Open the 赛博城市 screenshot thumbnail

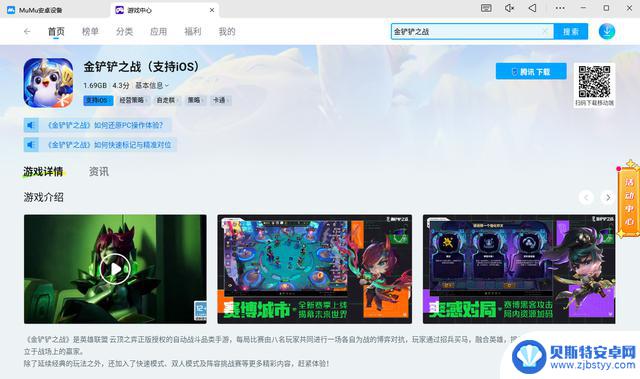pyautogui.click(x=314, y=269)
